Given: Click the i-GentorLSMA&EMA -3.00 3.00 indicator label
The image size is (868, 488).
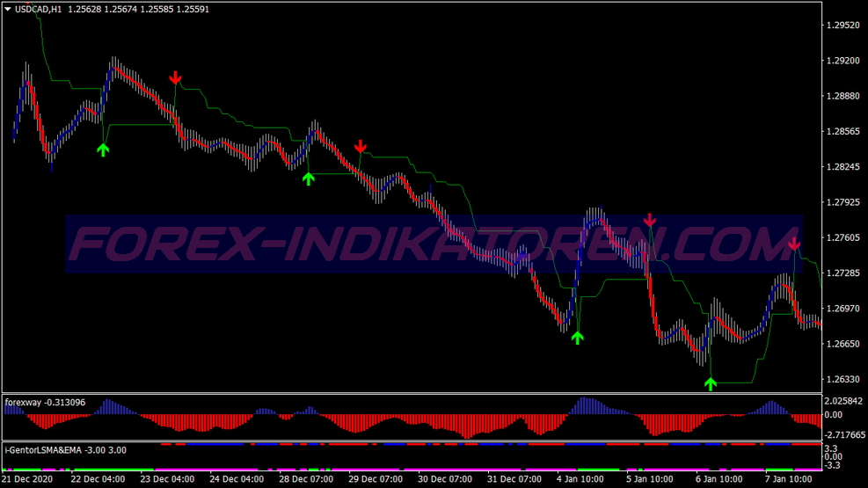Looking at the screenshot, I should 65,450.
